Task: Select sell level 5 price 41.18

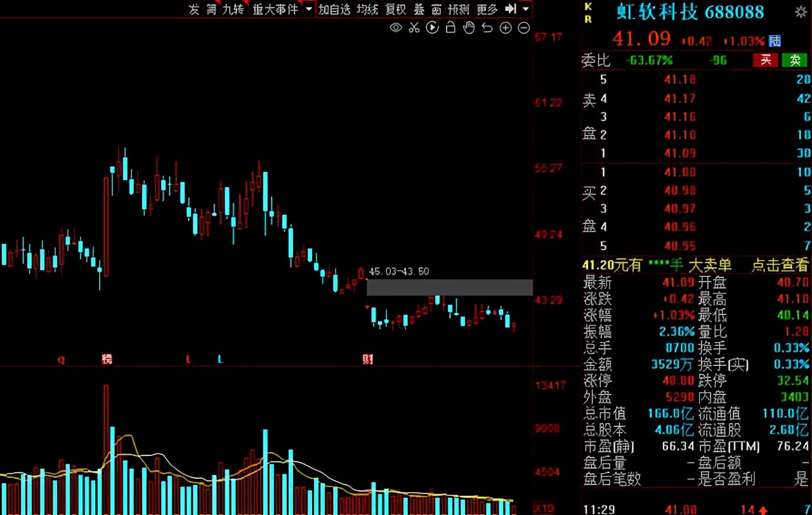Action: [x=680, y=80]
